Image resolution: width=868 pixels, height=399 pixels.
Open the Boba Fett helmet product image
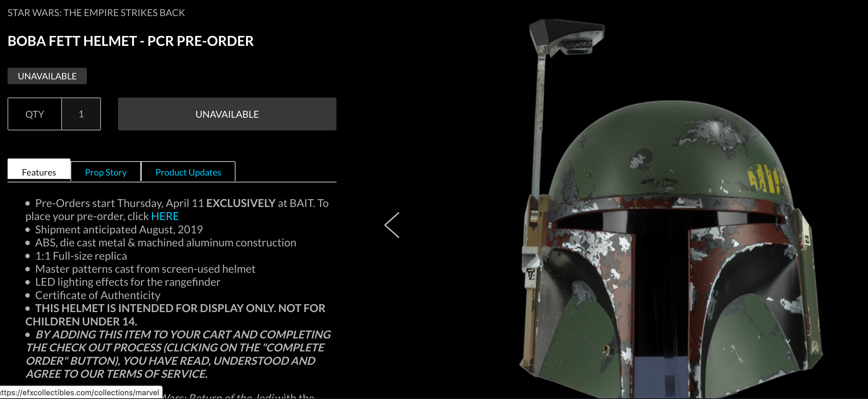(x=671, y=212)
